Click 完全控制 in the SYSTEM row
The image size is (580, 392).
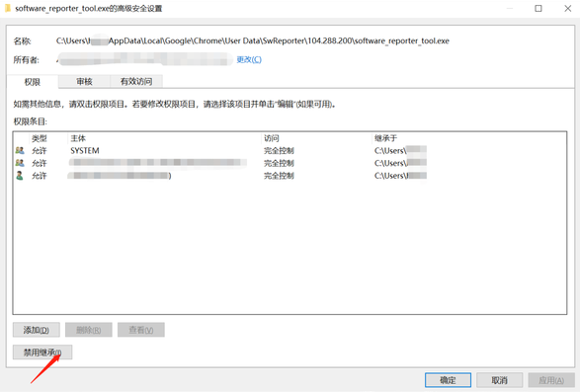[x=279, y=150]
